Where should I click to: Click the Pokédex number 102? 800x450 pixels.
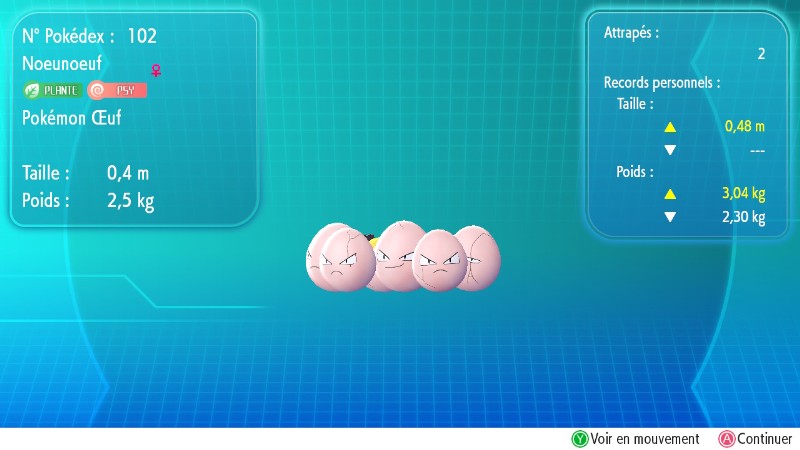point(142,37)
